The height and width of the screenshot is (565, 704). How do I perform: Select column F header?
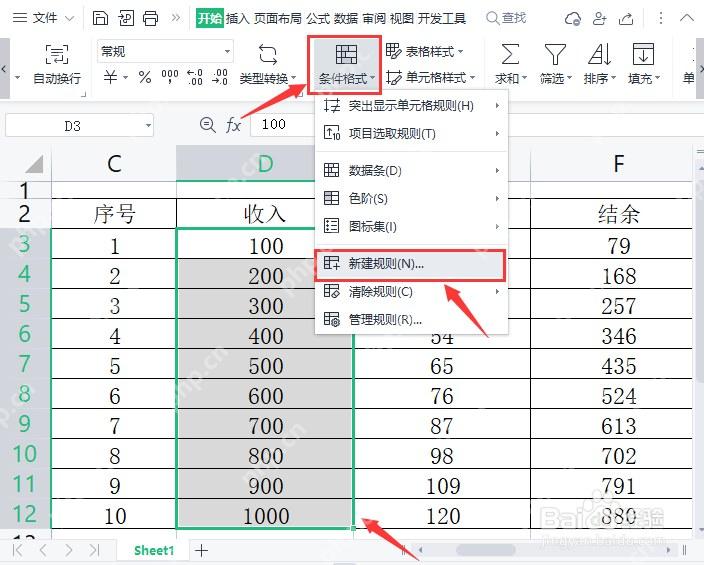click(x=619, y=163)
